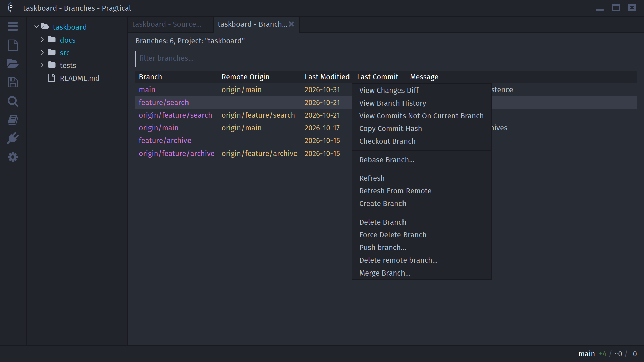The image size is (644, 362).
Task: Click the +4 additions count in status bar
Action: point(602,354)
